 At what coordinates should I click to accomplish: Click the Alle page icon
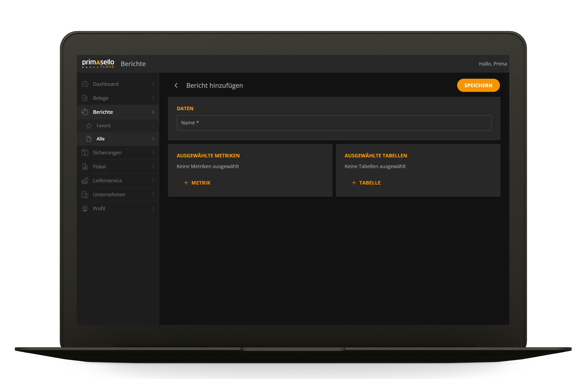[89, 139]
